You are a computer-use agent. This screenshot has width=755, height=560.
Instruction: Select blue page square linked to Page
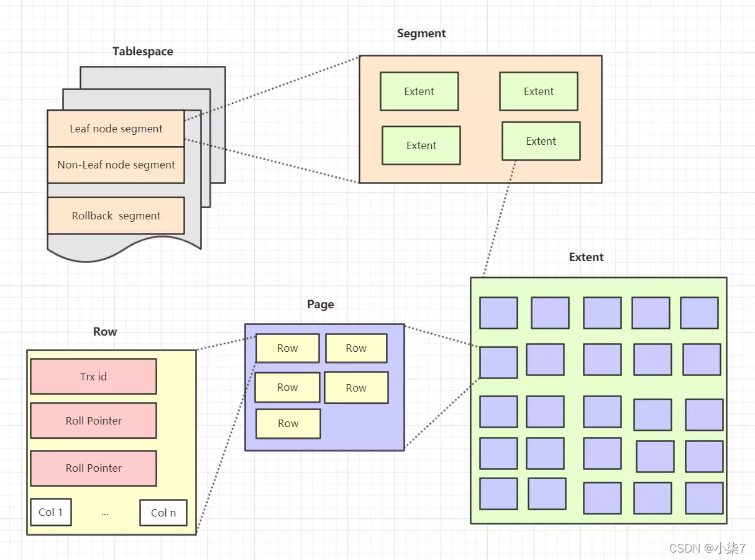point(498,362)
